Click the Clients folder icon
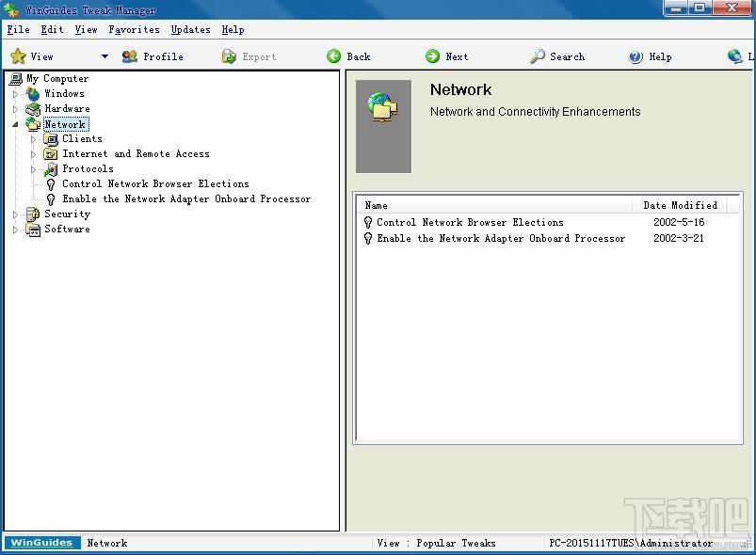The height and width of the screenshot is (555, 756). click(51, 139)
